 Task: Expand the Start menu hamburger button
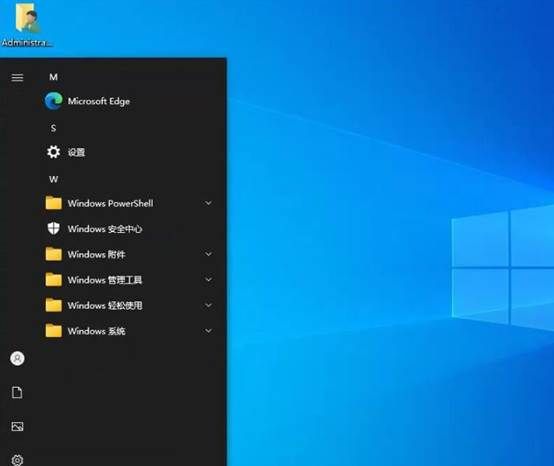[x=17, y=77]
